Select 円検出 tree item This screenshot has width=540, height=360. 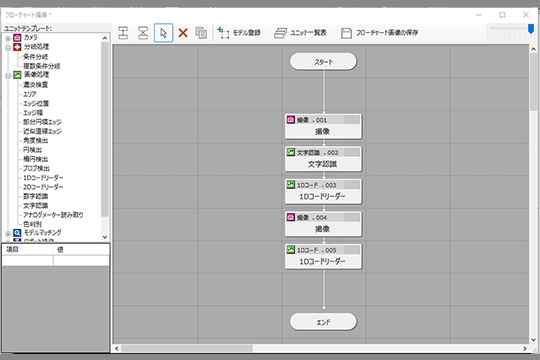32,150
